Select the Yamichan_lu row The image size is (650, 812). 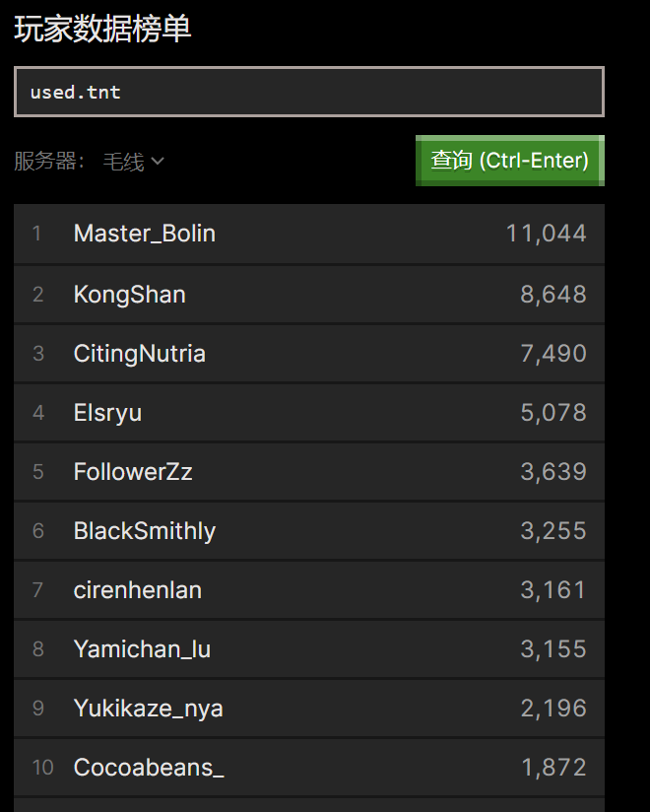click(309, 648)
